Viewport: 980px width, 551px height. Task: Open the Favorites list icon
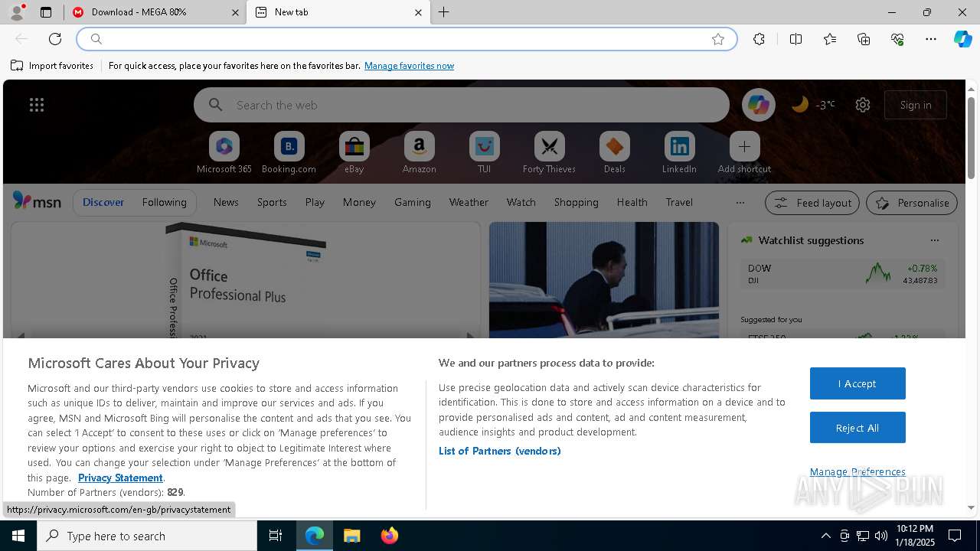pyautogui.click(x=830, y=39)
